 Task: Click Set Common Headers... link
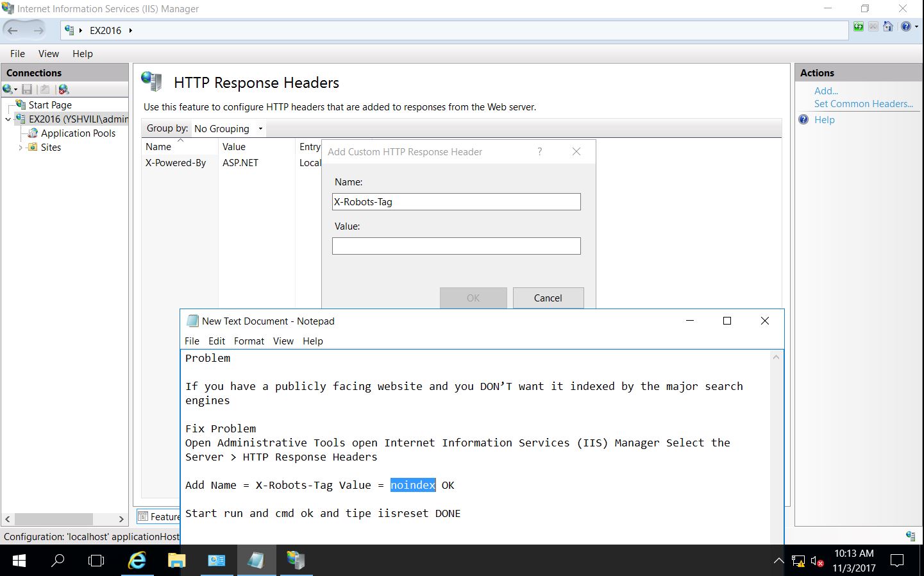864,103
